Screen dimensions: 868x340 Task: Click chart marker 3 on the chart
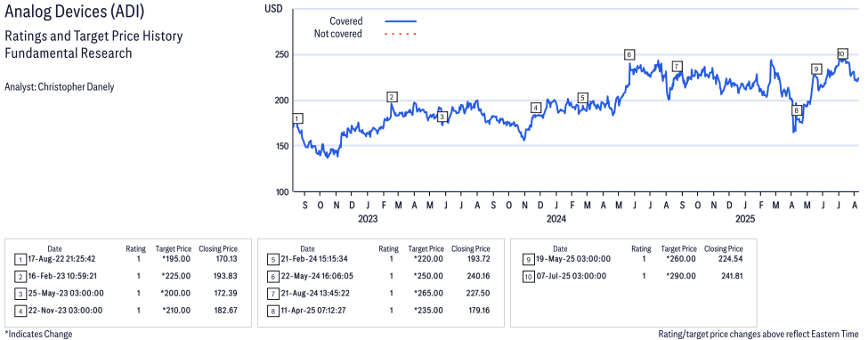coord(442,117)
